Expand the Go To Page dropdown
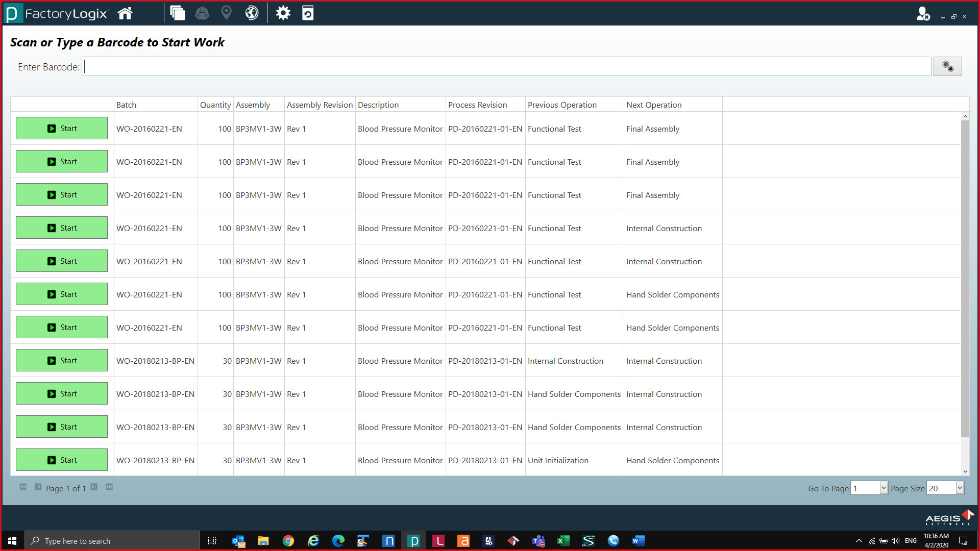 point(884,488)
